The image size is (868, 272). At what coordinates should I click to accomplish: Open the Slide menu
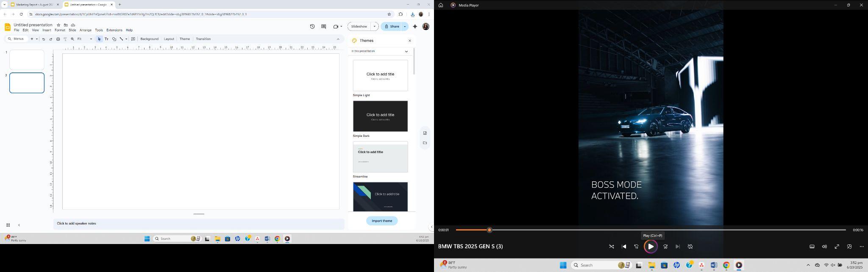(x=72, y=30)
